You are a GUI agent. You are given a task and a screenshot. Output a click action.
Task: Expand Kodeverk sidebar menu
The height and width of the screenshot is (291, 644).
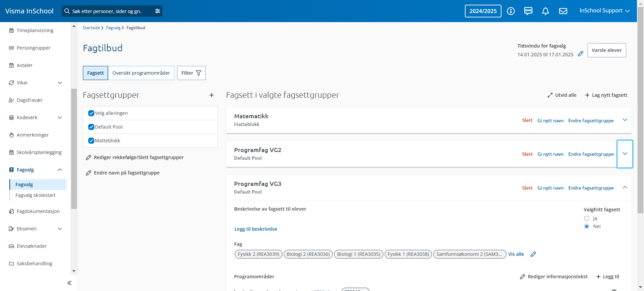(x=60, y=118)
